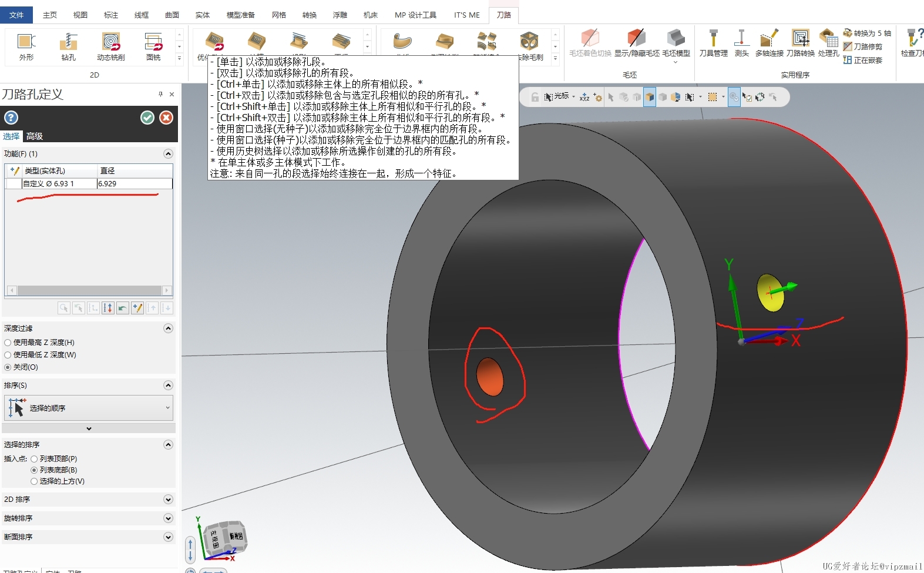Click the 刀路修剪 trim toolpath button

point(862,46)
